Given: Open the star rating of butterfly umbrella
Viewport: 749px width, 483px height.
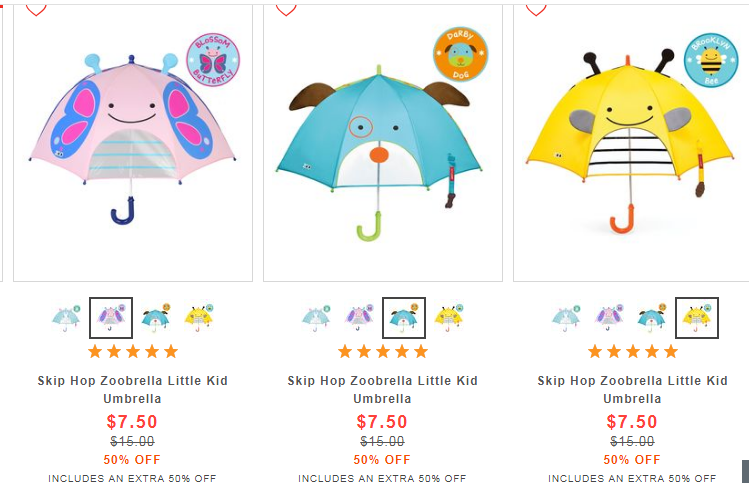Looking at the screenshot, I should (x=133, y=352).
